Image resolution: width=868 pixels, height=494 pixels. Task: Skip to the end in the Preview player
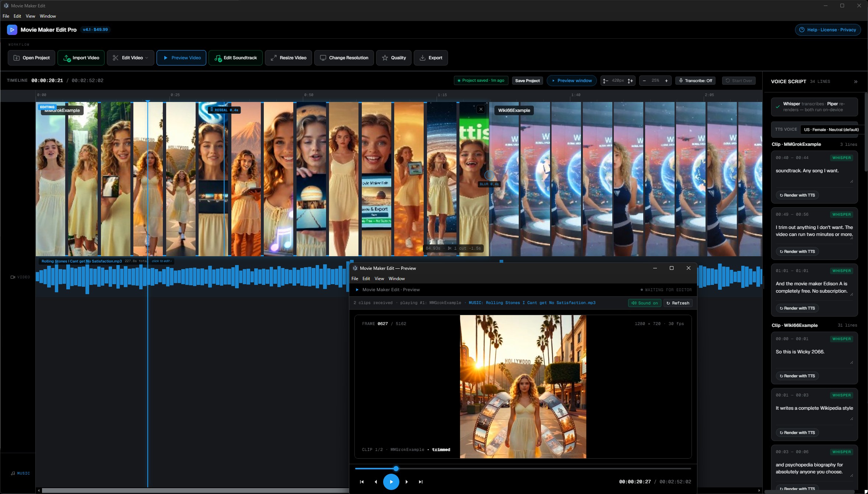click(x=421, y=481)
